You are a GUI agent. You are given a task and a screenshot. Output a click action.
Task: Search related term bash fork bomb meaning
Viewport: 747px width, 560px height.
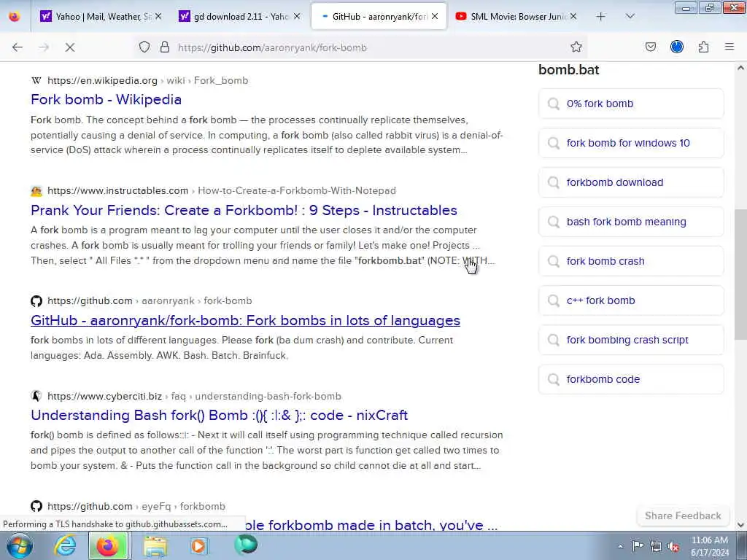click(x=631, y=222)
